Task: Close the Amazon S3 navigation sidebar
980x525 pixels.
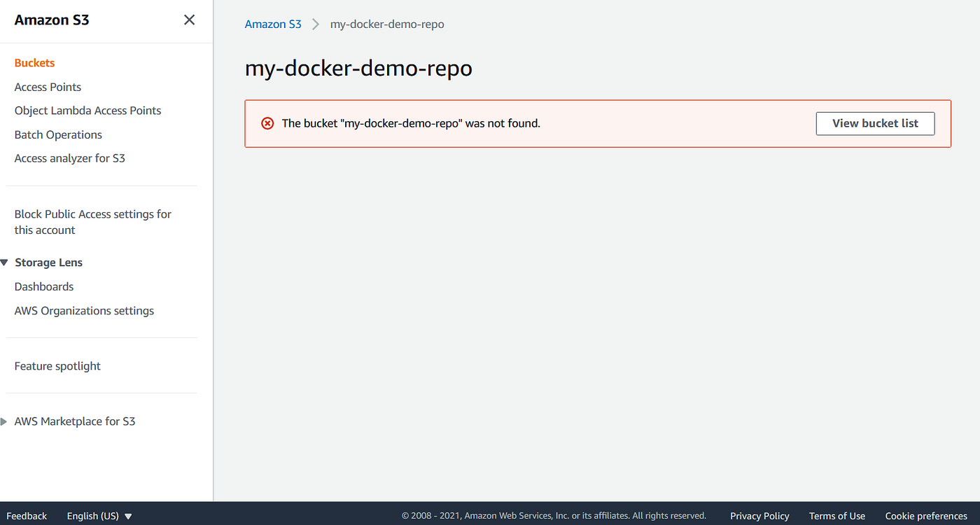Action: pos(189,20)
